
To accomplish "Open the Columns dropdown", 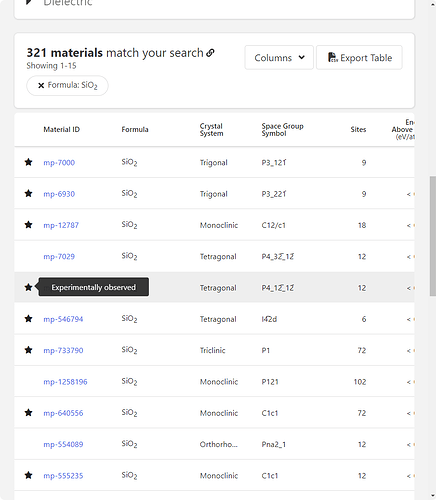I will 279,58.
